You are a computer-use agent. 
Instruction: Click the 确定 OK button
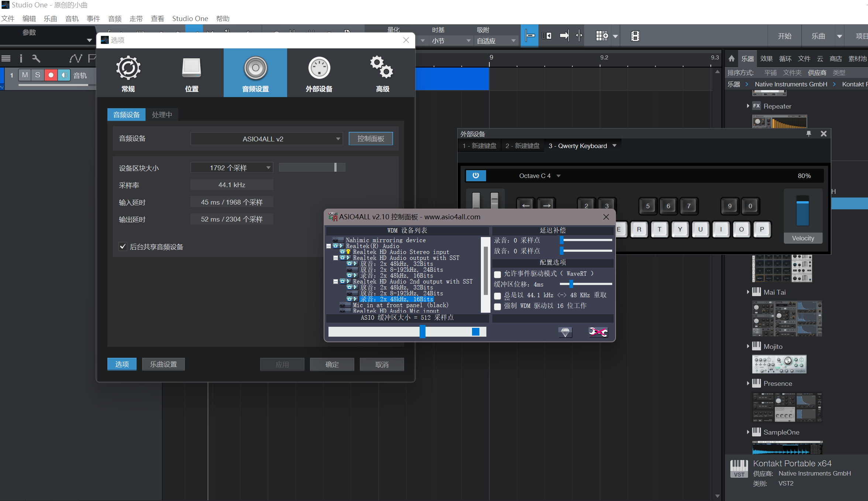[x=332, y=364]
